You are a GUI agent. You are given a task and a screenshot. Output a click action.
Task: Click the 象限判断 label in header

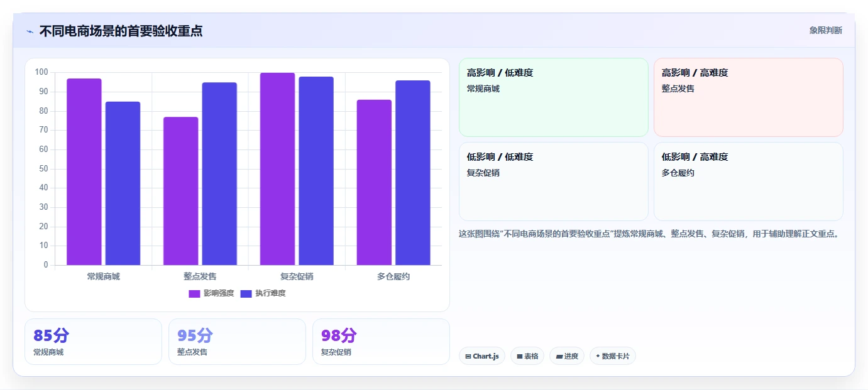[x=825, y=30]
